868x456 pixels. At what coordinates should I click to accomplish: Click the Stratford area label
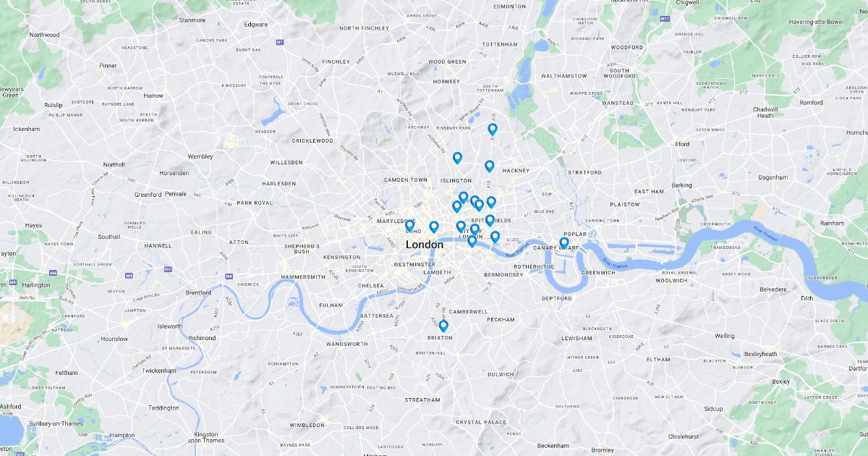tap(584, 172)
